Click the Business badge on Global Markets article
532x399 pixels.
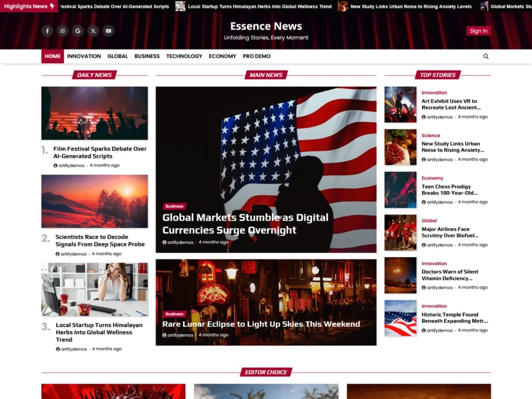click(x=175, y=206)
